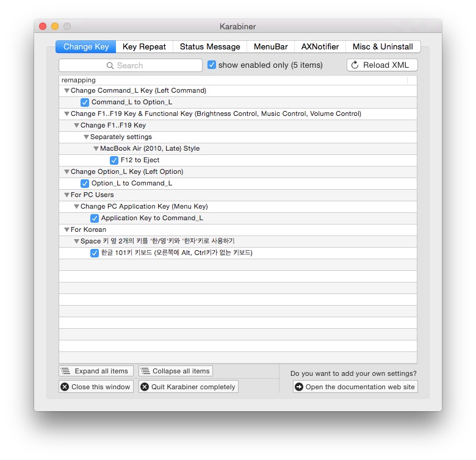Collapse MacBook Air (2010, Late) Style node

pyautogui.click(x=96, y=148)
